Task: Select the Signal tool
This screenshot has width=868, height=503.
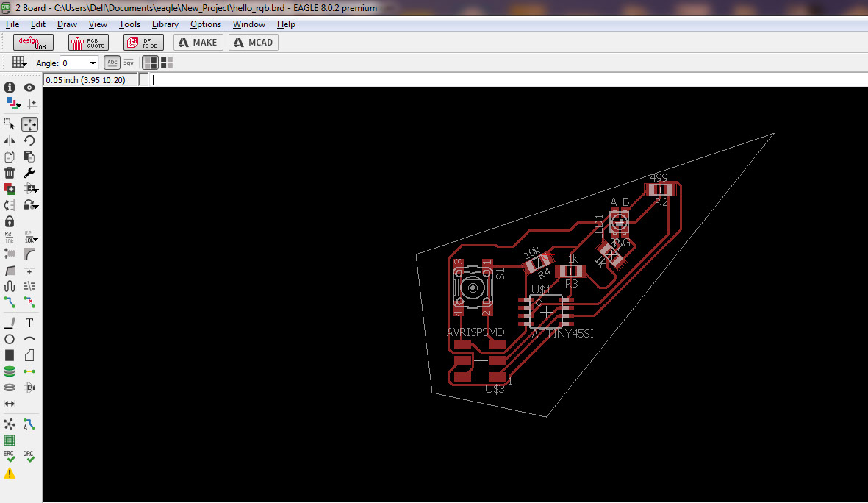Action: (x=29, y=371)
